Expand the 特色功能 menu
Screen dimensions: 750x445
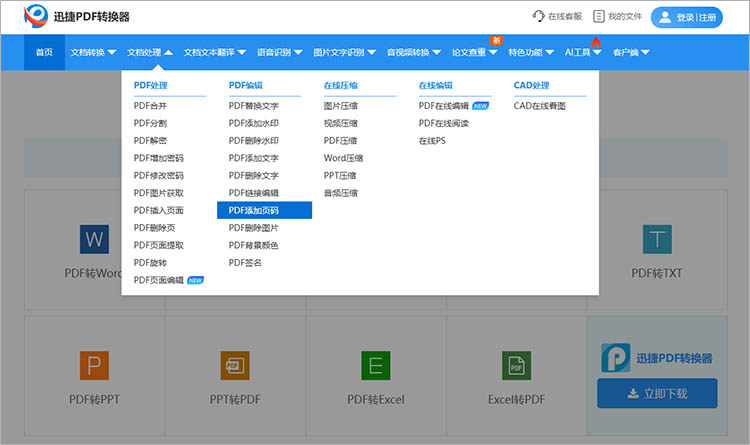point(531,52)
